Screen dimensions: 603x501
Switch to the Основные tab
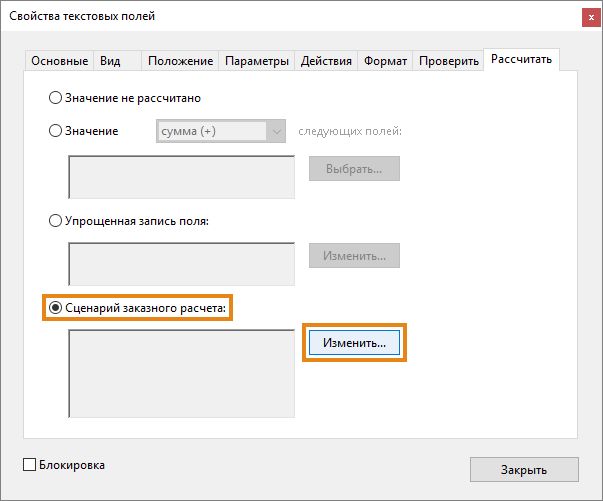[x=60, y=61]
